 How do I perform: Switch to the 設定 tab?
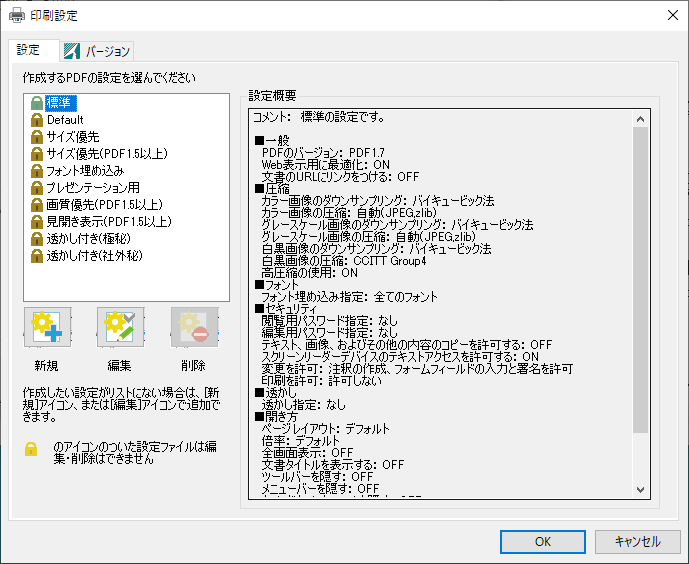click(33, 50)
